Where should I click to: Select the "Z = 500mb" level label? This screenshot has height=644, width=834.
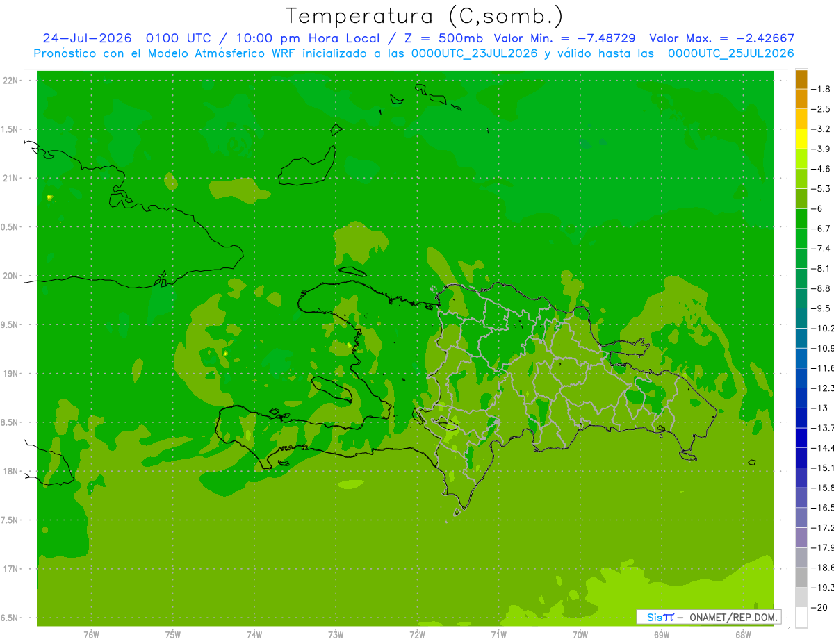pos(444,38)
